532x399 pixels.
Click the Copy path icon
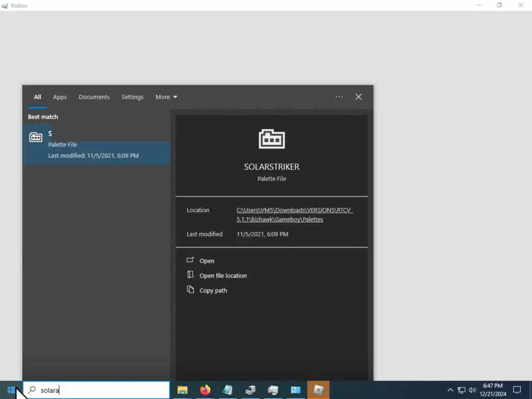[x=190, y=290]
